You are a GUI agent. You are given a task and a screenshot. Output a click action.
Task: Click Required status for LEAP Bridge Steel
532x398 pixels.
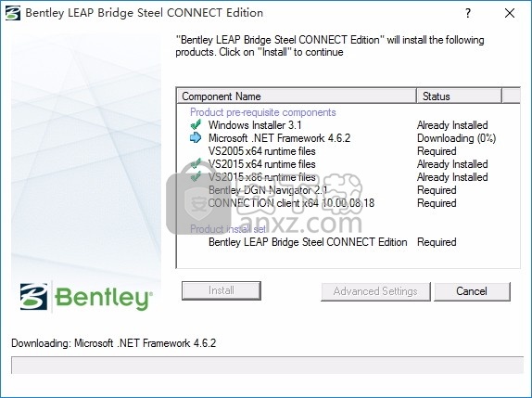(437, 242)
